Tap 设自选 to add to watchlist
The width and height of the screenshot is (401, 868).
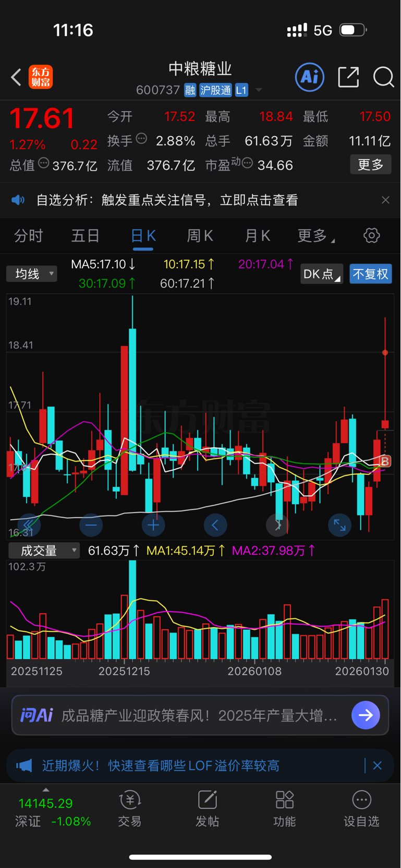pos(361,809)
